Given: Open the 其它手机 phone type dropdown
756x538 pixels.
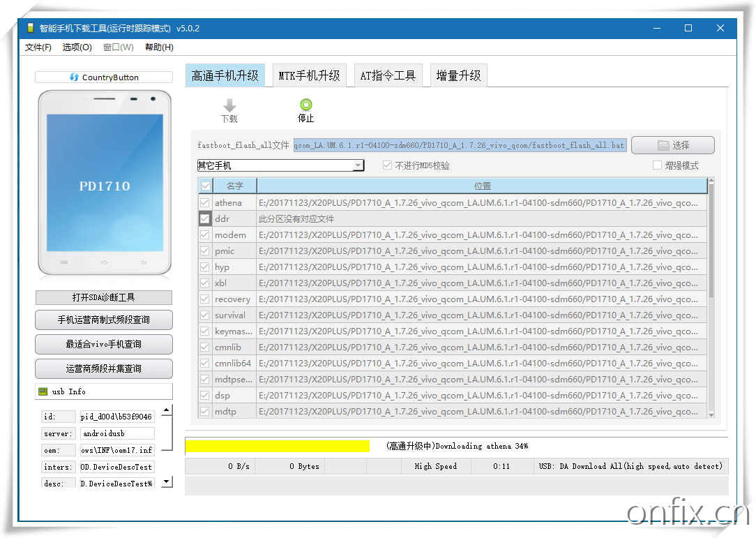Looking at the screenshot, I should point(358,165).
